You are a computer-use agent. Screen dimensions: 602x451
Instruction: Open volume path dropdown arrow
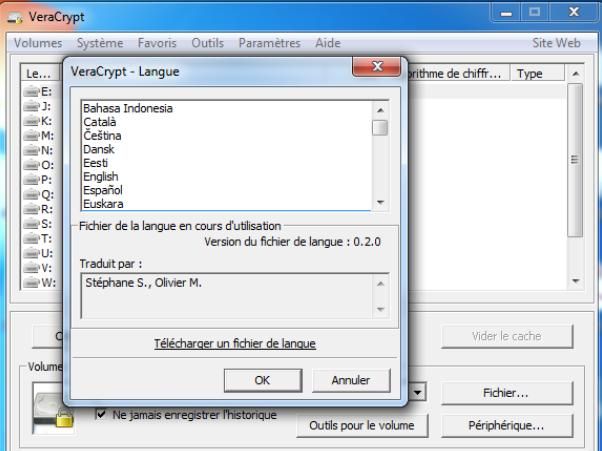pos(418,392)
